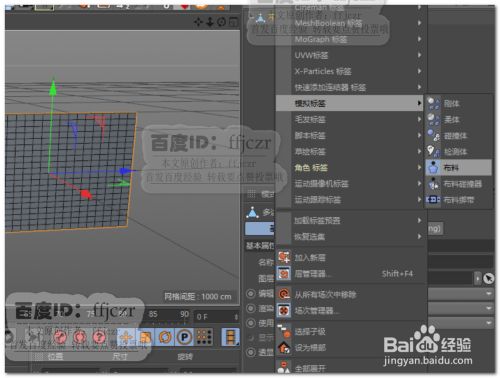Select the 布料绑带 cloth belt tag

click(x=458, y=200)
